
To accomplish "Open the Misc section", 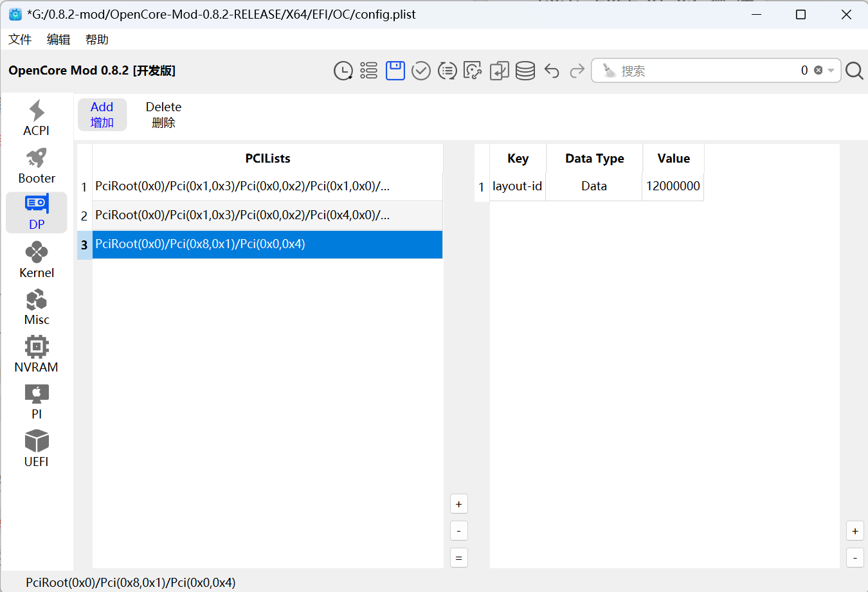I will coord(37,307).
